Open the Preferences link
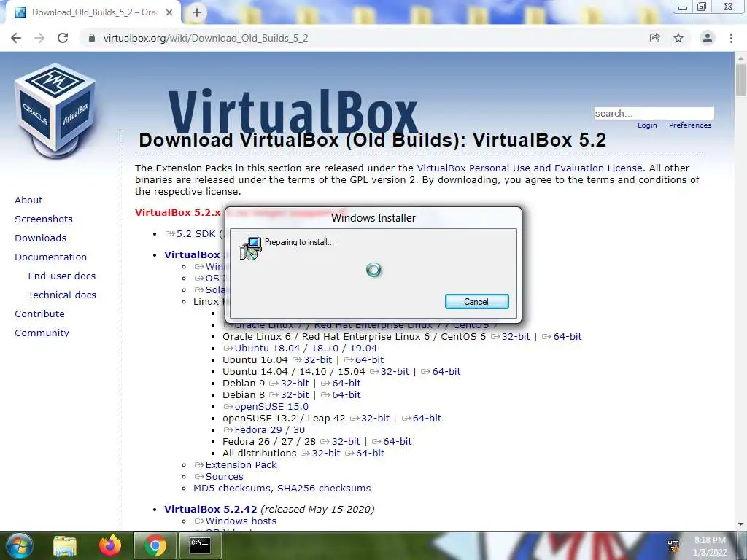 (x=690, y=125)
